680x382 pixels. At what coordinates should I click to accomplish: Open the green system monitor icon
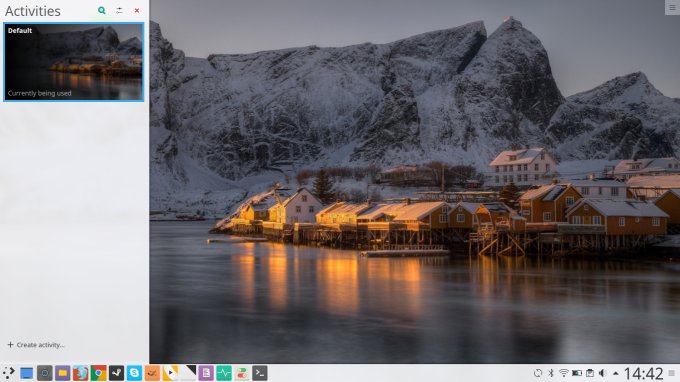[x=224, y=373]
